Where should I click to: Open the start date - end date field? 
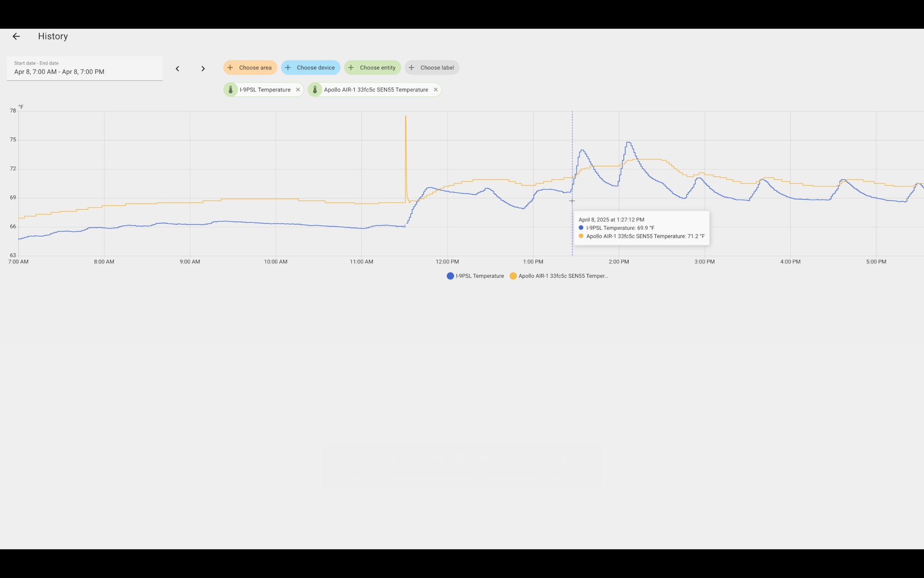(85, 68)
